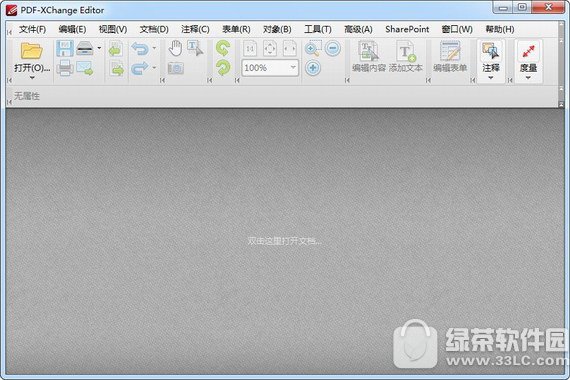Set zoom to actual size 1:1

[250, 48]
